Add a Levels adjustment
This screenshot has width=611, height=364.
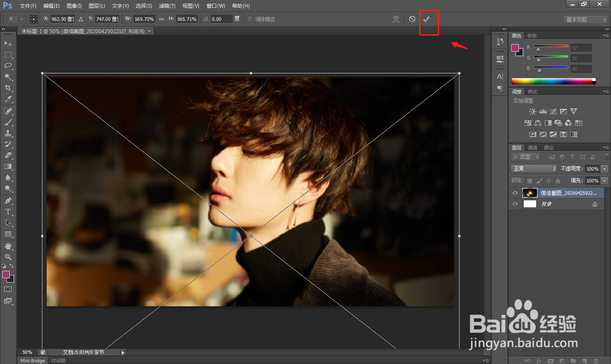[x=543, y=112]
